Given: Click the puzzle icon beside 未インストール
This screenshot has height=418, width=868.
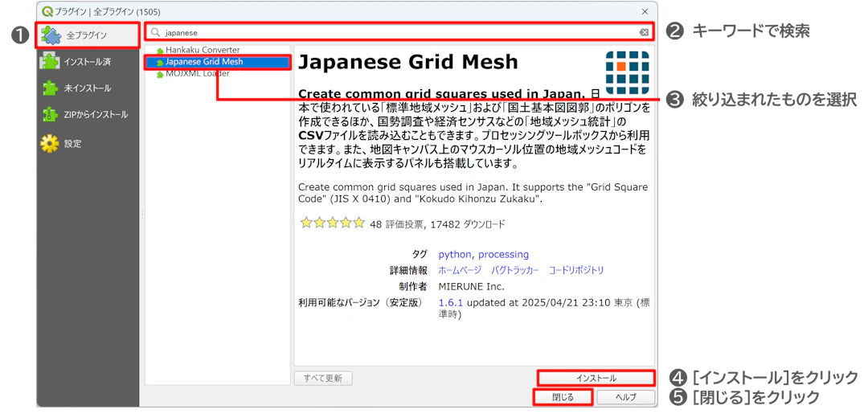Looking at the screenshot, I should (51, 88).
